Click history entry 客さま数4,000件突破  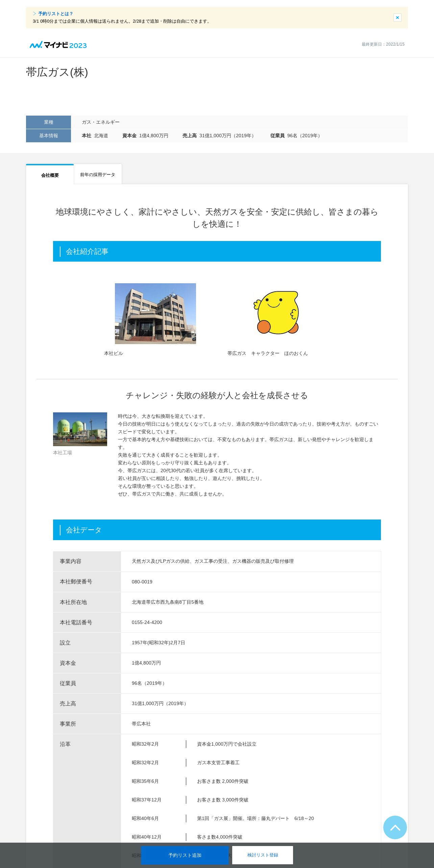(220, 837)
